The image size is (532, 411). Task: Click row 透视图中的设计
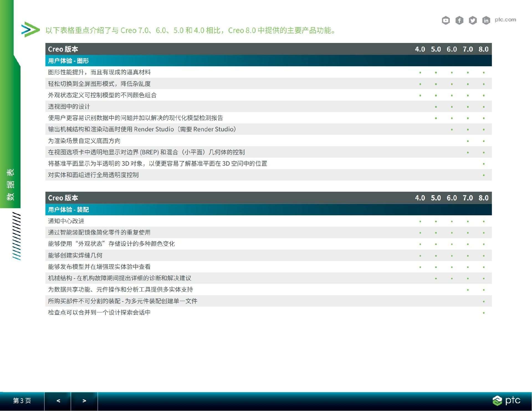(x=268, y=106)
